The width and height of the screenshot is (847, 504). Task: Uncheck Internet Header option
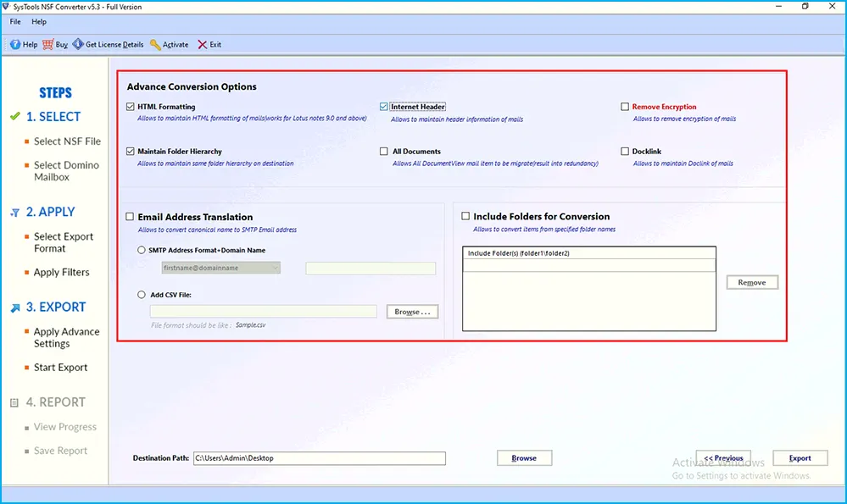[x=383, y=106]
